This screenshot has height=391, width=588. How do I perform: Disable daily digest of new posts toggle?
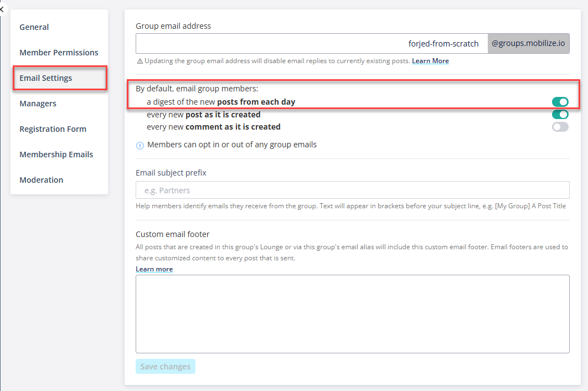click(560, 102)
